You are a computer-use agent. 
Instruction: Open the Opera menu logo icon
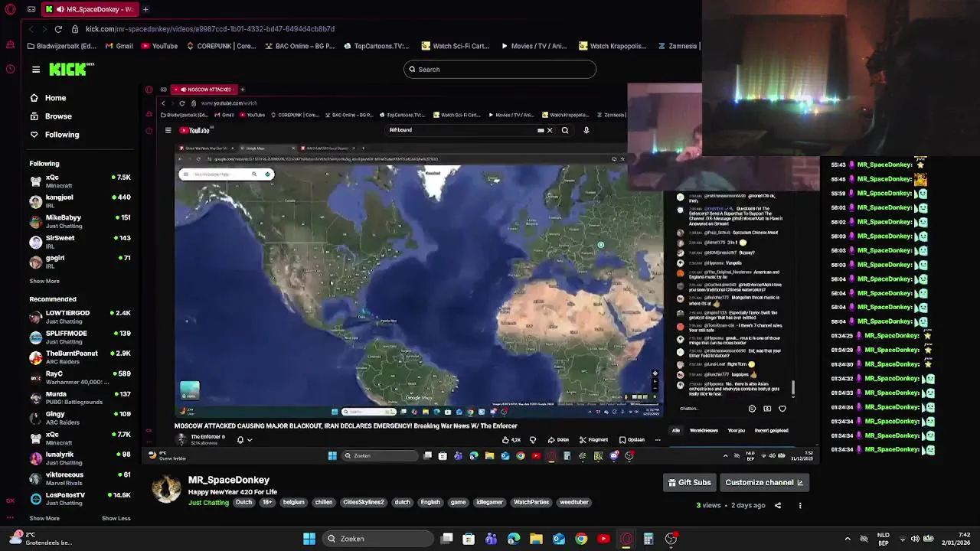(x=10, y=9)
